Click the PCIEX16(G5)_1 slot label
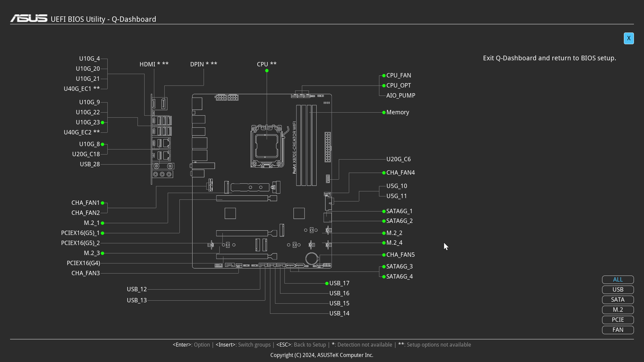644x362 pixels. pos(80,233)
